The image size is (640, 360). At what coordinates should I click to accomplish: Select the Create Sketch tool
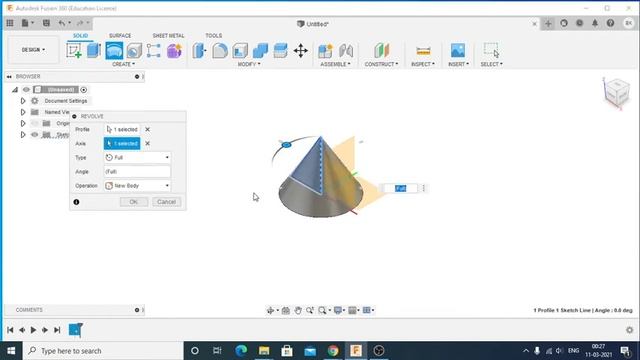click(74, 51)
